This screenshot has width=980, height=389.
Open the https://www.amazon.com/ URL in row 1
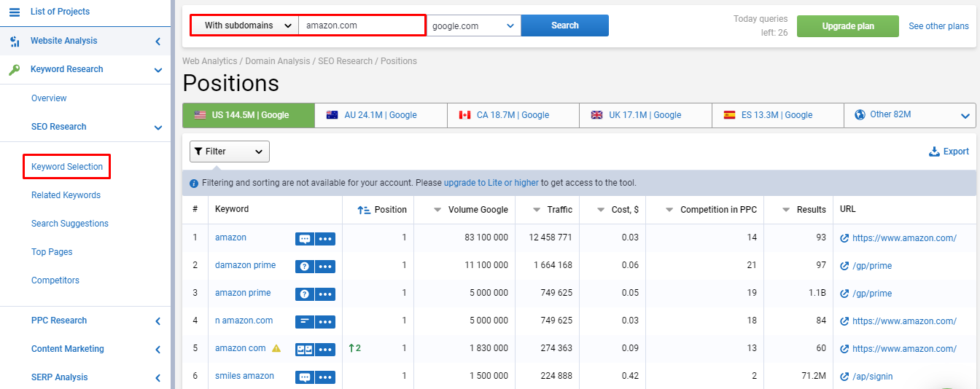pyautogui.click(x=904, y=238)
